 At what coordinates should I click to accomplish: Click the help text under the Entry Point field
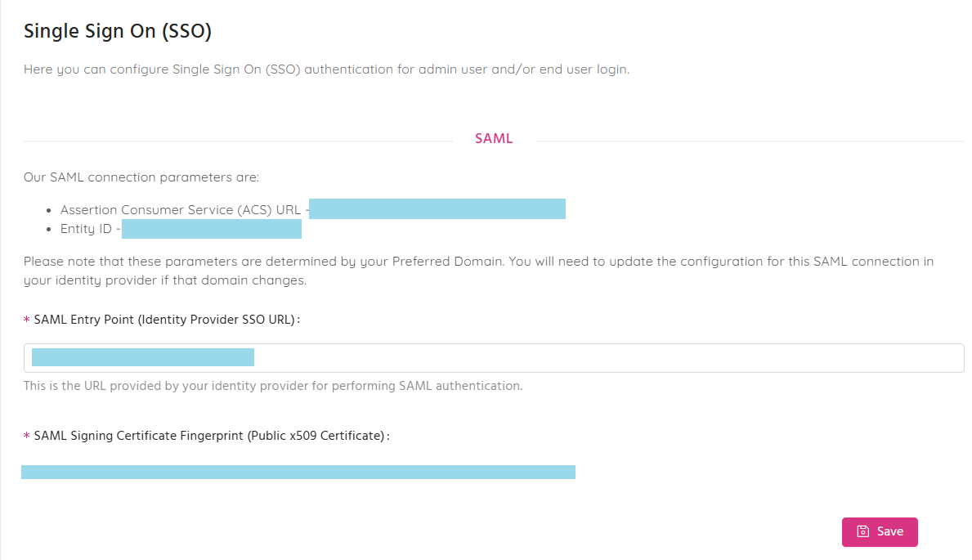pos(273,386)
